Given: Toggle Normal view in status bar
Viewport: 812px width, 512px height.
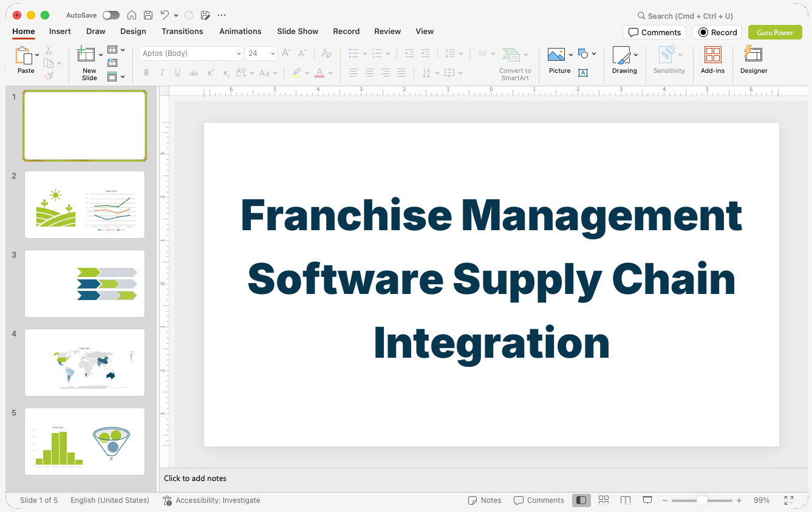Looking at the screenshot, I should (x=581, y=500).
